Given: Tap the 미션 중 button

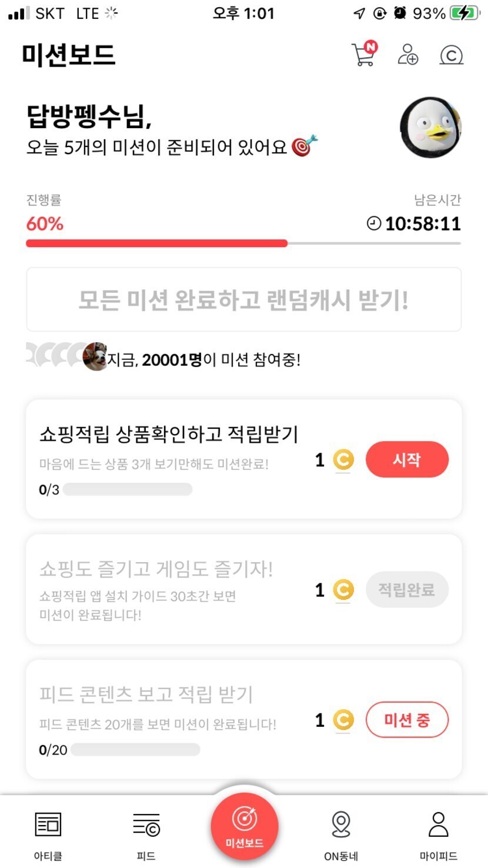Looking at the screenshot, I should (407, 720).
